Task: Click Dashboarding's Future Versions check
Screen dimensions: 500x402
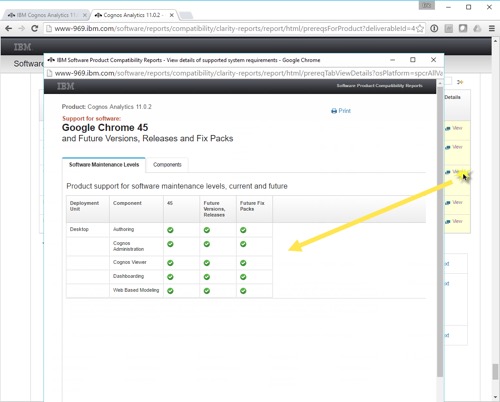Action: tap(207, 277)
